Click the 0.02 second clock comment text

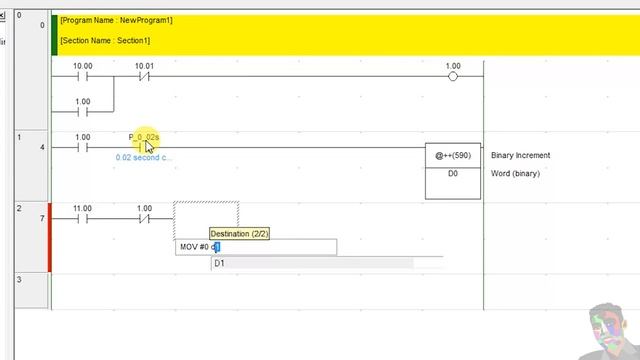click(x=143, y=158)
